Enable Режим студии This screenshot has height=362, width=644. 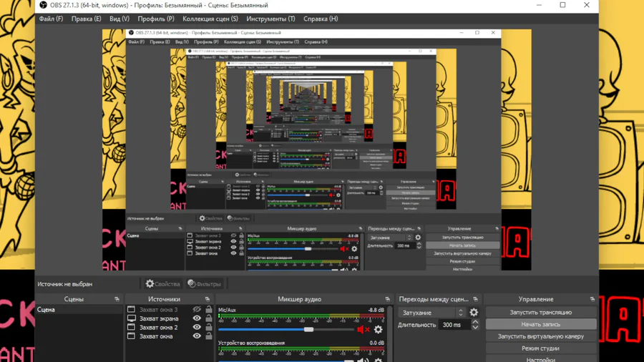[540, 348]
